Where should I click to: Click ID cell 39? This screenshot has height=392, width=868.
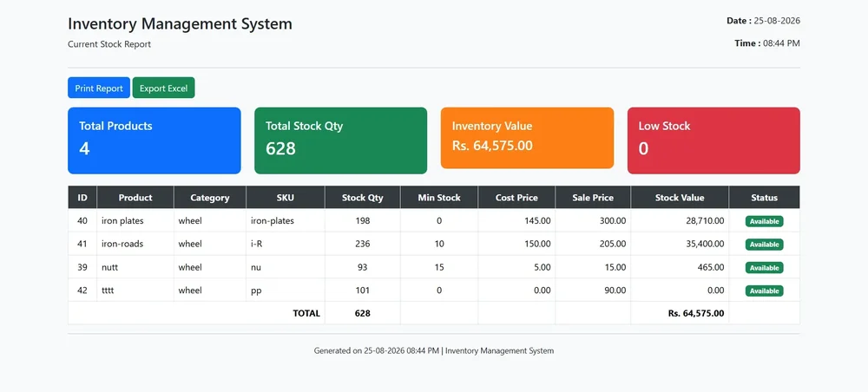(x=82, y=267)
